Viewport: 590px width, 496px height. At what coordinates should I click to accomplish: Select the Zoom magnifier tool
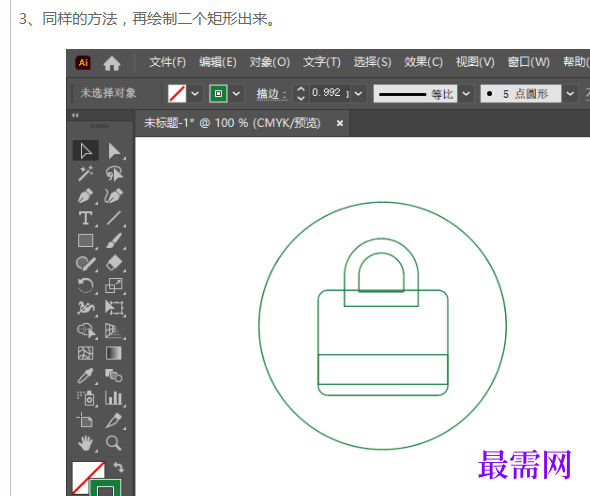click(113, 443)
